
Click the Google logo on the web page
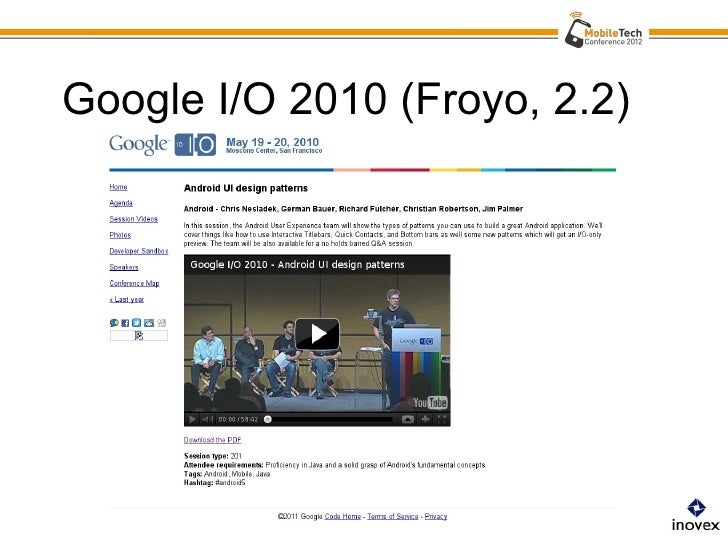(x=138, y=145)
